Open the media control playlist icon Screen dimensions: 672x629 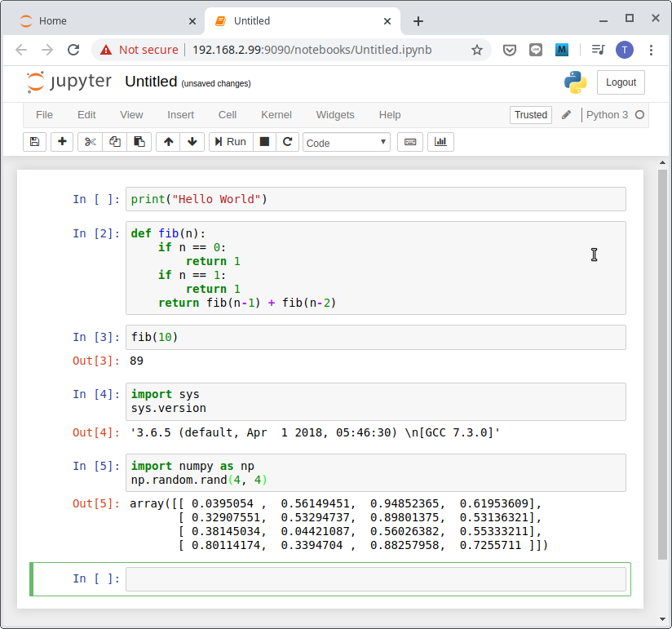point(598,50)
